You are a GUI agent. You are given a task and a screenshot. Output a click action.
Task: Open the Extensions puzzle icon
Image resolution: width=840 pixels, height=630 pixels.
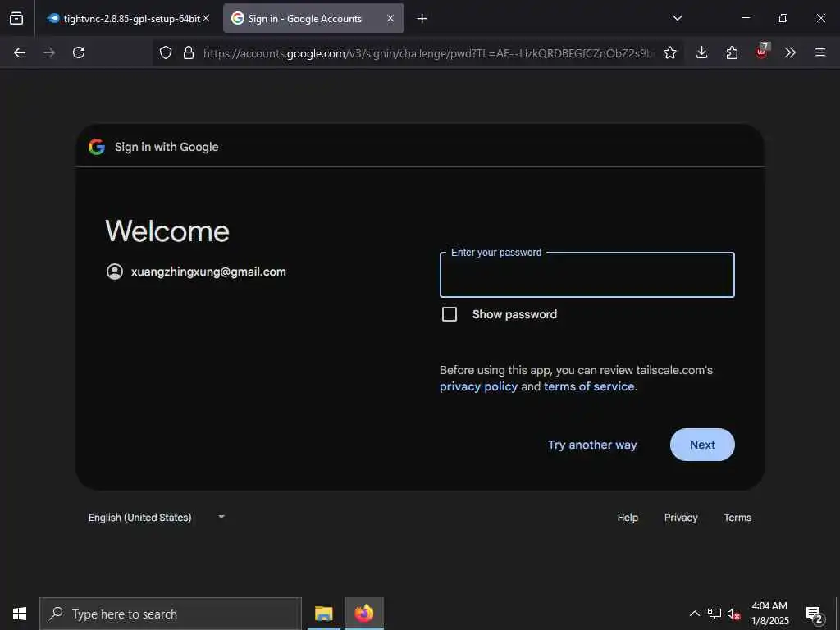(x=732, y=52)
